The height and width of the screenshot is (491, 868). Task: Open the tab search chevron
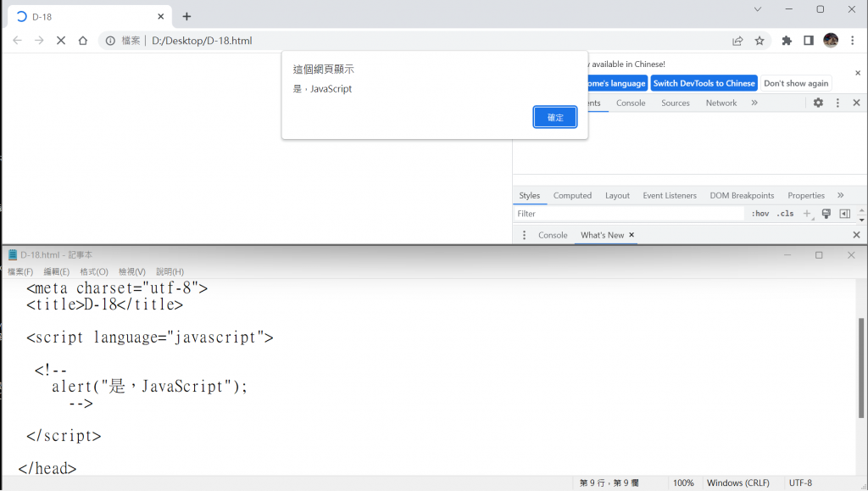[x=758, y=9]
